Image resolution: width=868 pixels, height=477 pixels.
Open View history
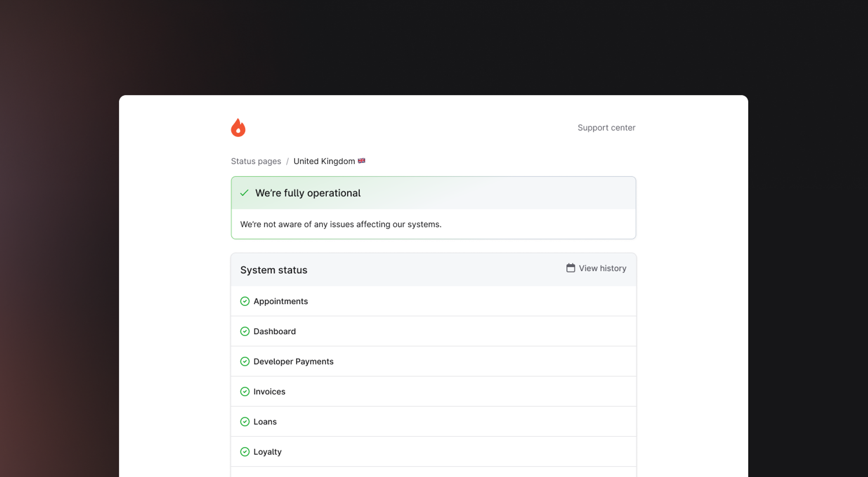click(x=602, y=268)
